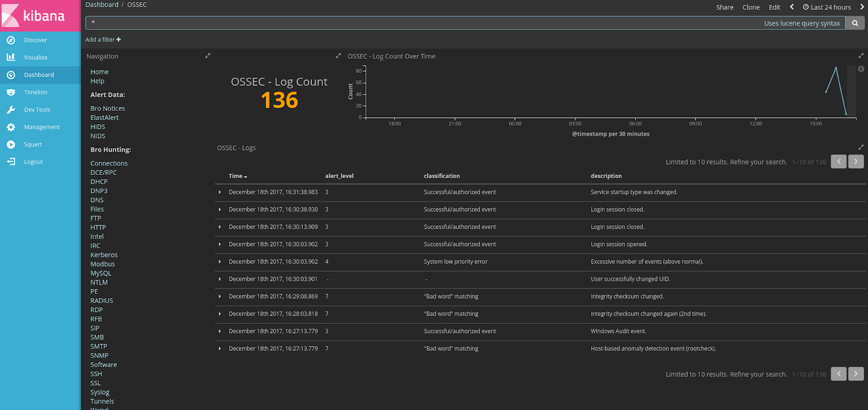The height and width of the screenshot is (410, 868).
Task: Expand log row 16:30:13.909
Action: coord(220,227)
